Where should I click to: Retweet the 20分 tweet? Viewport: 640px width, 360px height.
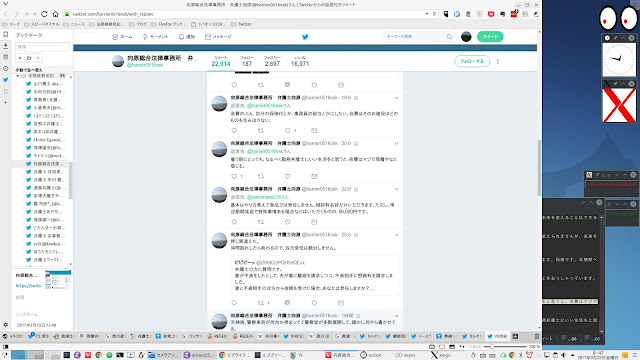tap(261, 176)
